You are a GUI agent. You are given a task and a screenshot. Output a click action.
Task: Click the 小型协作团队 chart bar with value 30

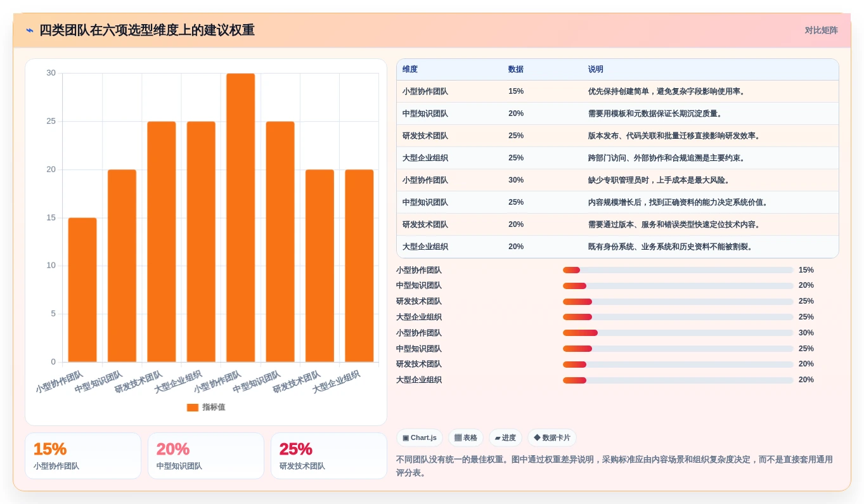(x=240, y=217)
